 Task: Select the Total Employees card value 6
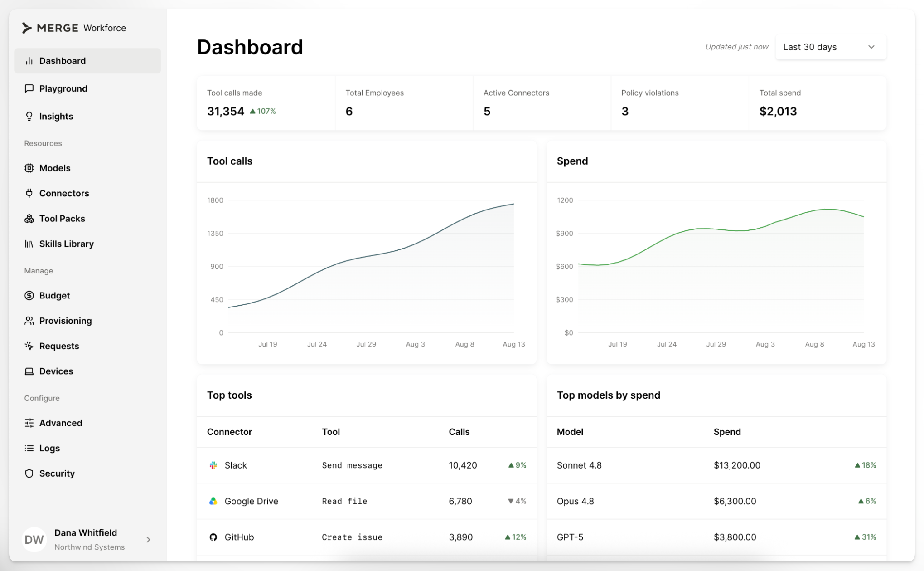(349, 111)
